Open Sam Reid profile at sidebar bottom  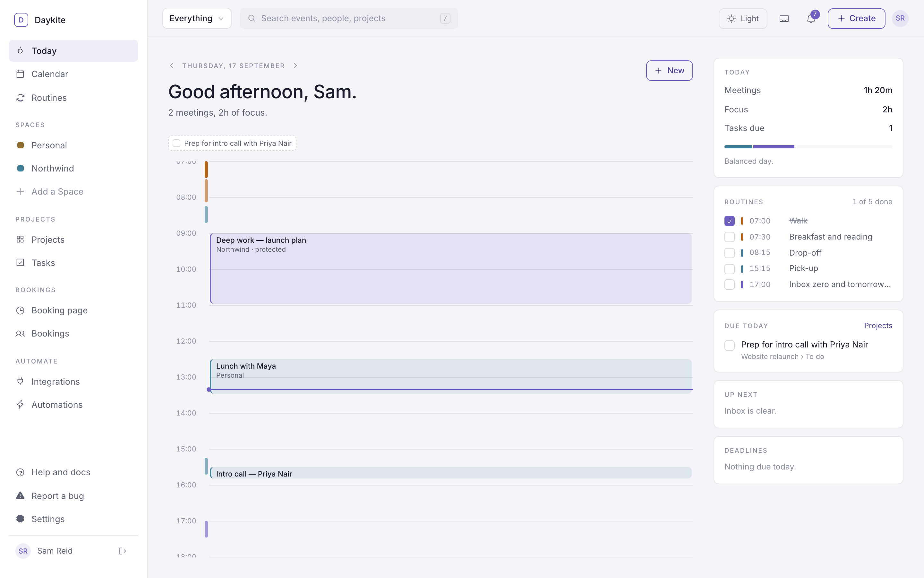pos(55,551)
